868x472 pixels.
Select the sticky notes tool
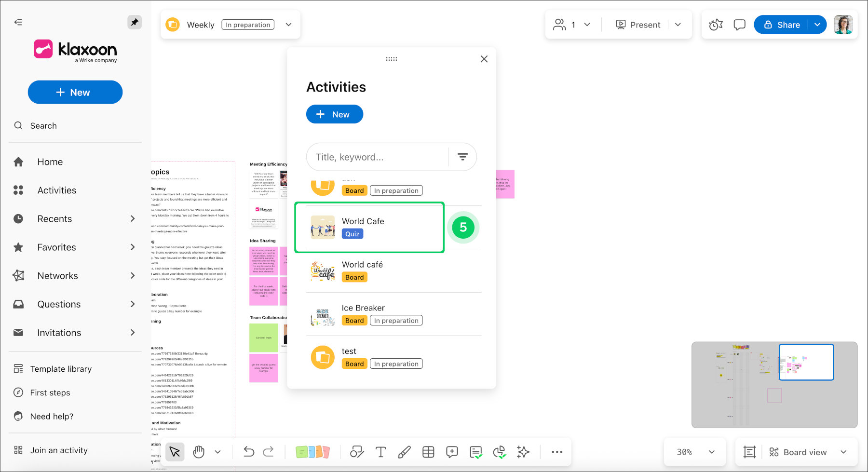312,452
